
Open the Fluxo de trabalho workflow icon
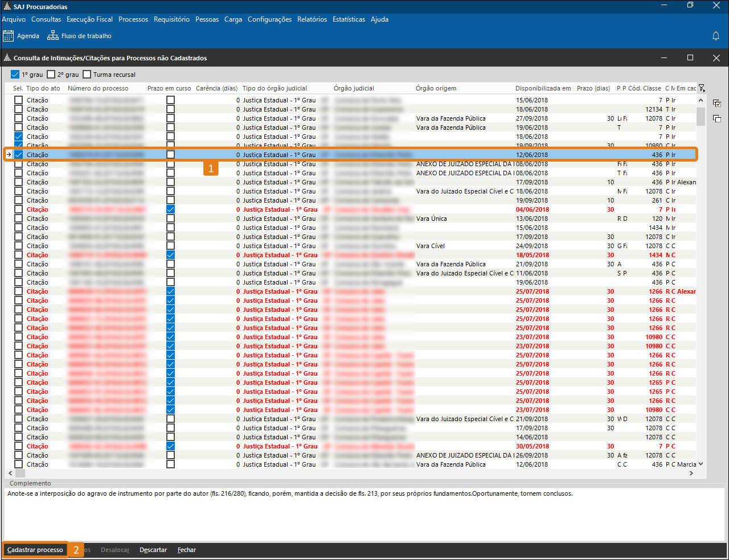tap(53, 36)
